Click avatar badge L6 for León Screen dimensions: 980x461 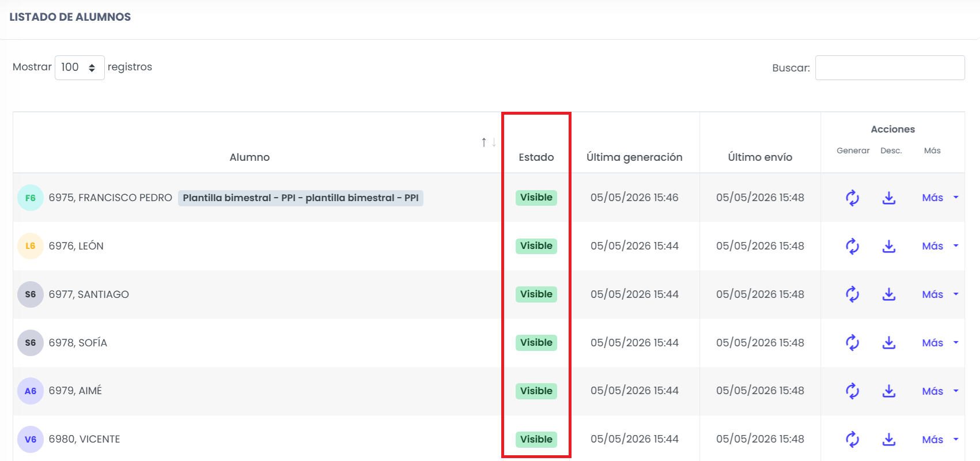(x=31, y=246)
